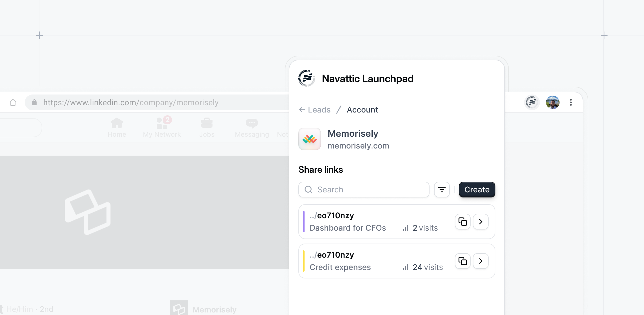Copy the Dashboard for CFOs link

[462, 222]
